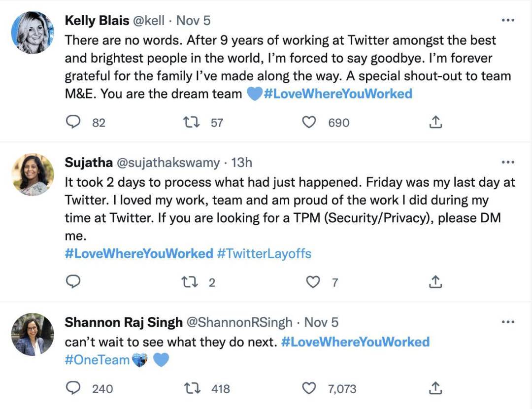Reply to Shannon Raj Singh's tweet
The width and height of the screenshot is (532, 409).
[73, 388]
